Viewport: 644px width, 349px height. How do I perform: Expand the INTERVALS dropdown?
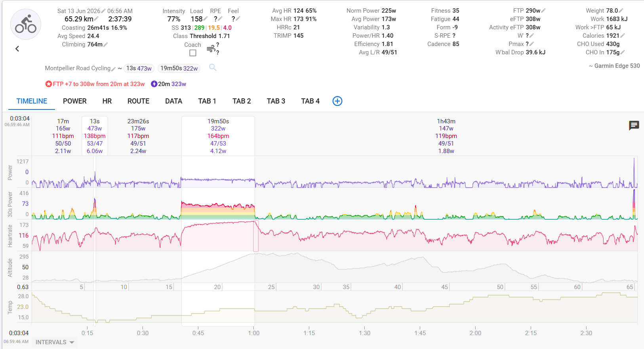pos(55,342)
